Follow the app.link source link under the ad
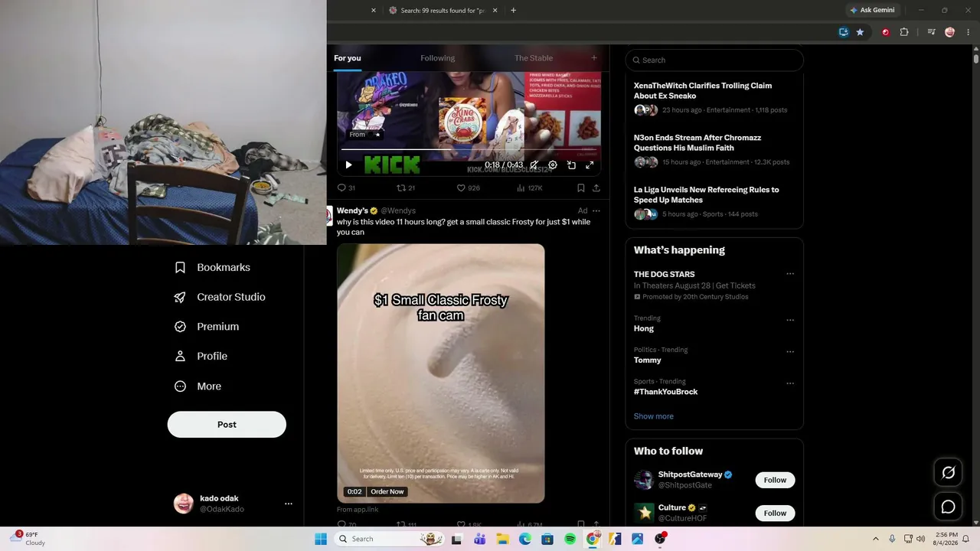 coord(358,509)
